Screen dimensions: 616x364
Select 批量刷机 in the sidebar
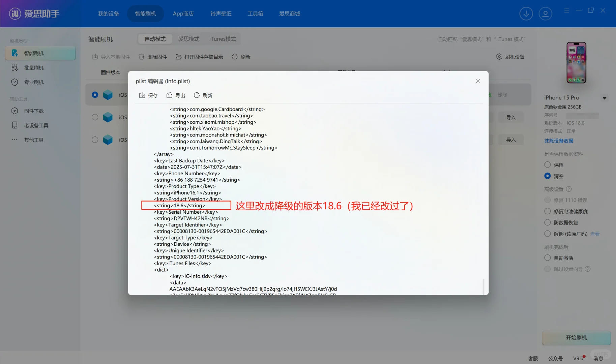click(33, 67)
